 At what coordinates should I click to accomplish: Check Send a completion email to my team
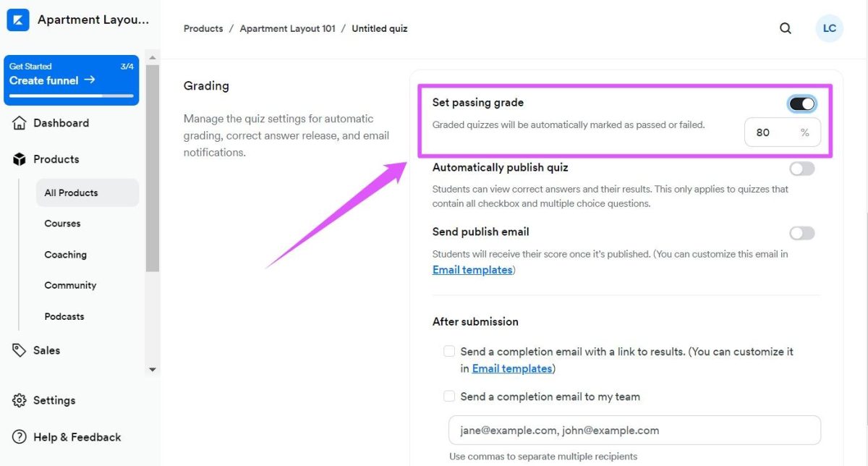(449, 397)
